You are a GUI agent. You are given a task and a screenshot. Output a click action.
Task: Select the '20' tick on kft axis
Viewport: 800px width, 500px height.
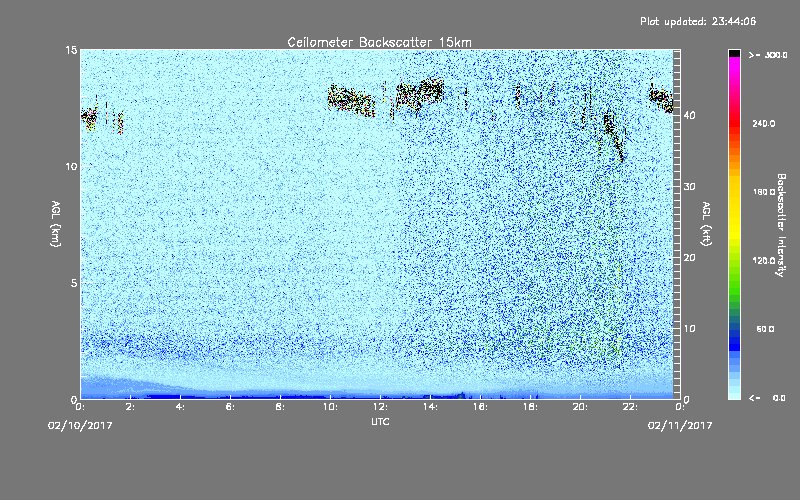[689, 258]
